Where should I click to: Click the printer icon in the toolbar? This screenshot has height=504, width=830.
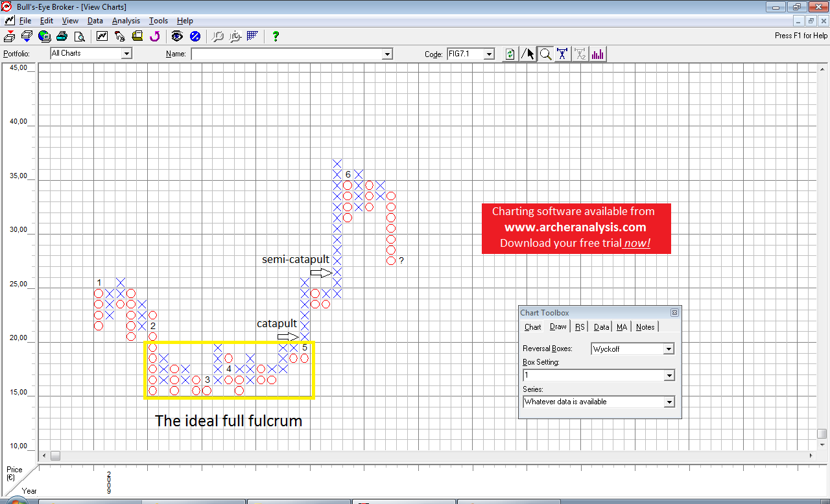[x=62, y=36]
